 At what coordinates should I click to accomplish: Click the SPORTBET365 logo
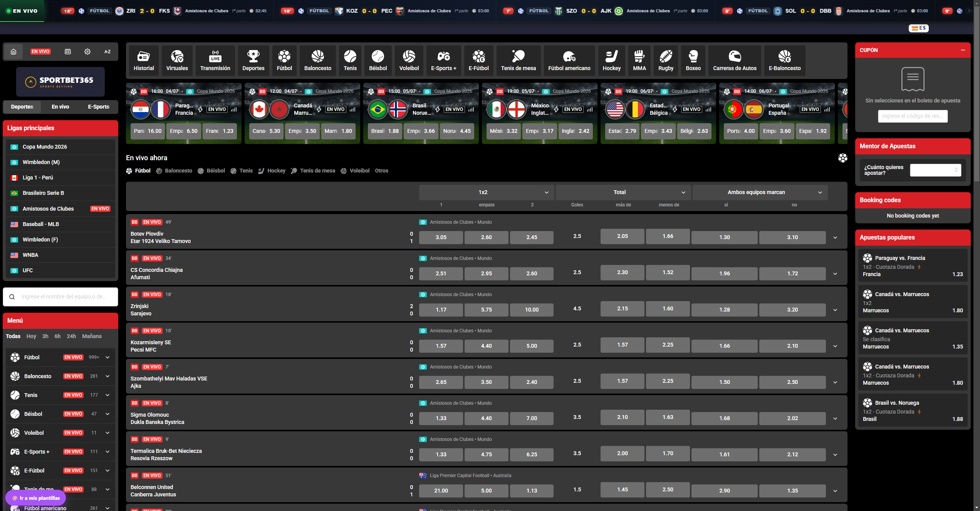(x=60, y=82)
